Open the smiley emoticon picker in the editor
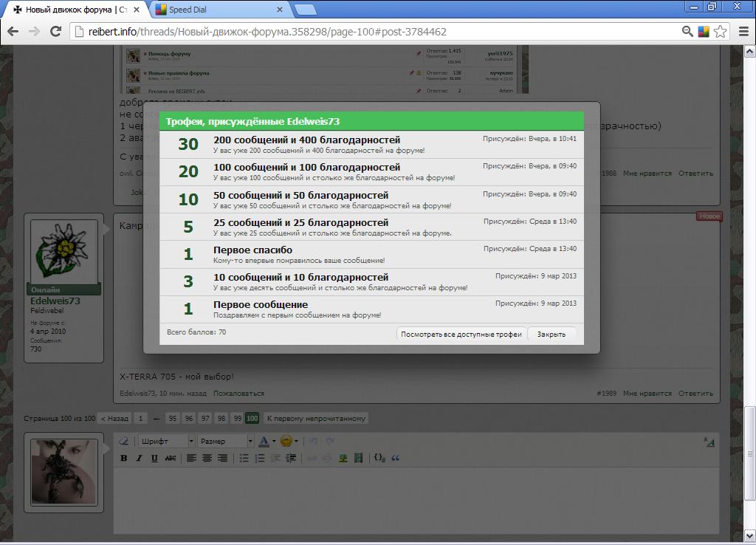Image resolution: width=756 pixels, height=545 pixels. coord(286,441)
